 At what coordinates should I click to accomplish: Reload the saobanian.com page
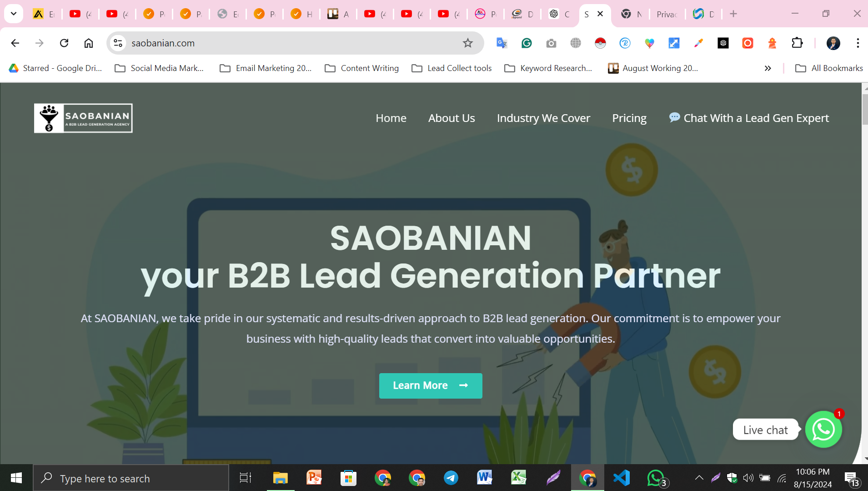(64, 43)
